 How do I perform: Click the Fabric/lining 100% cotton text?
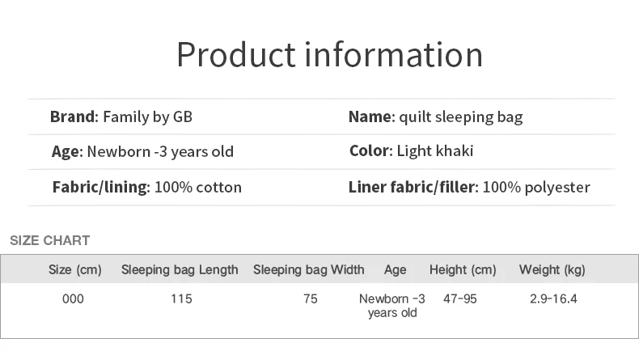[147, 187]
